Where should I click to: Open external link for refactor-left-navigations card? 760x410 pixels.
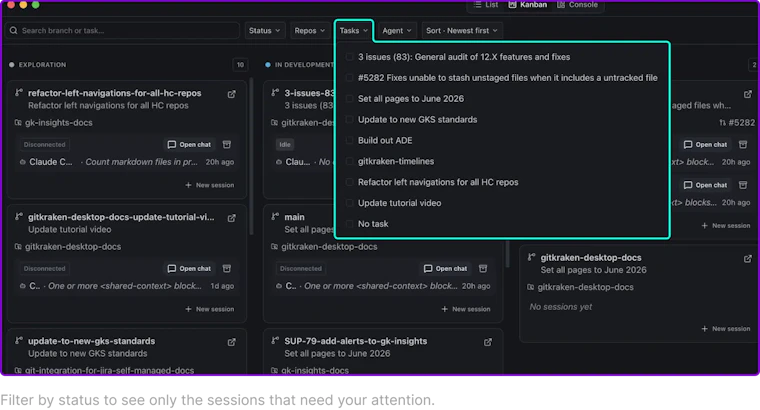click(x=232, y=94)
